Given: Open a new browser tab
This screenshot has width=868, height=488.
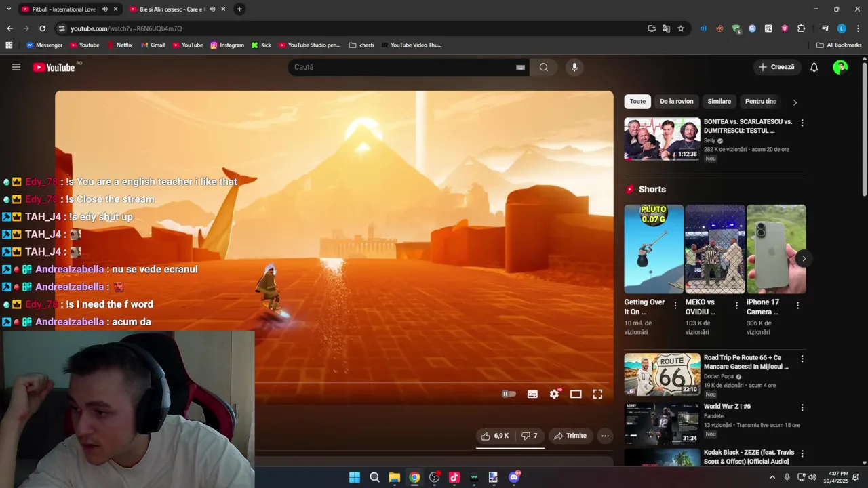Looking at the screenshot, I should tap(239, 9).
